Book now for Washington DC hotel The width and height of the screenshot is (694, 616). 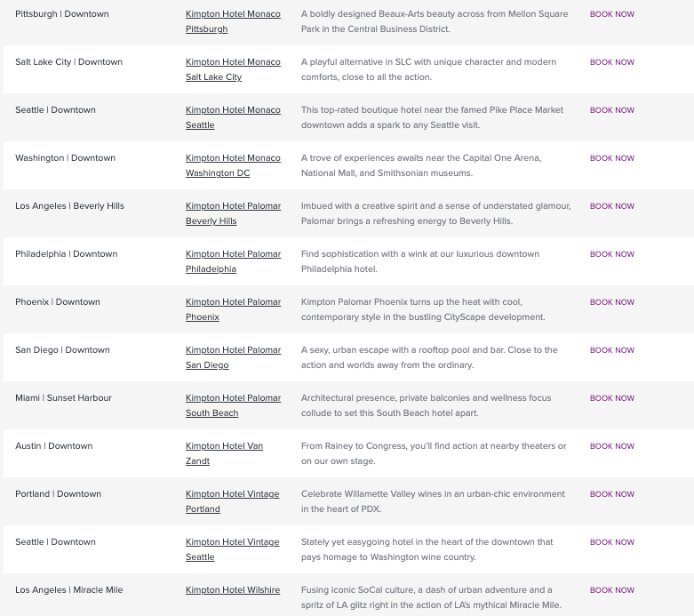pos(612,158)
